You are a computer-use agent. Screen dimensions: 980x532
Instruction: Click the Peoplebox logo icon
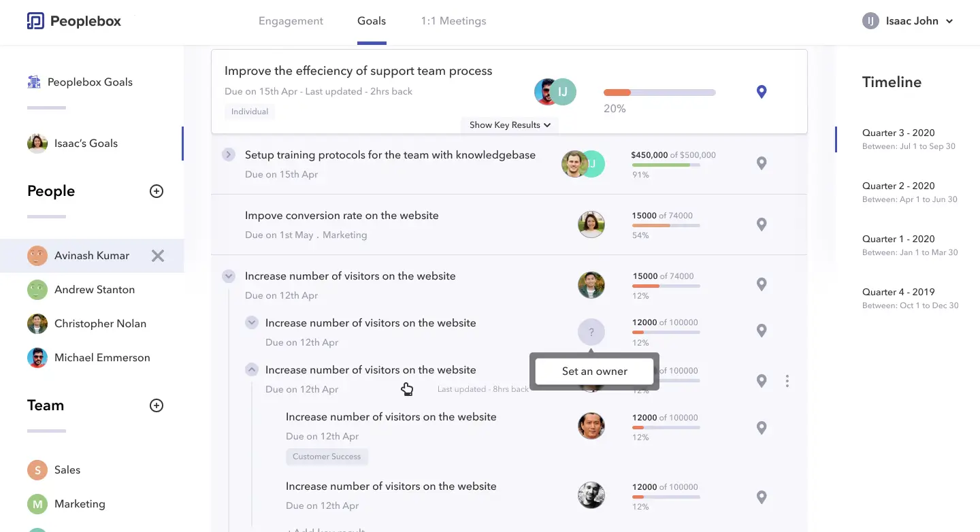[x=35, y=21]
